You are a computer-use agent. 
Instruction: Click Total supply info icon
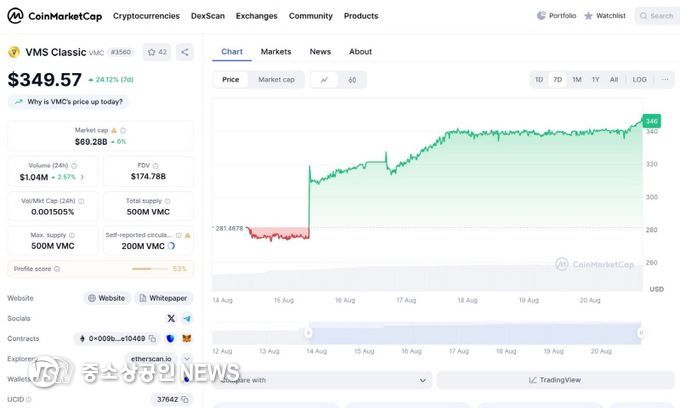pos(167,201)
